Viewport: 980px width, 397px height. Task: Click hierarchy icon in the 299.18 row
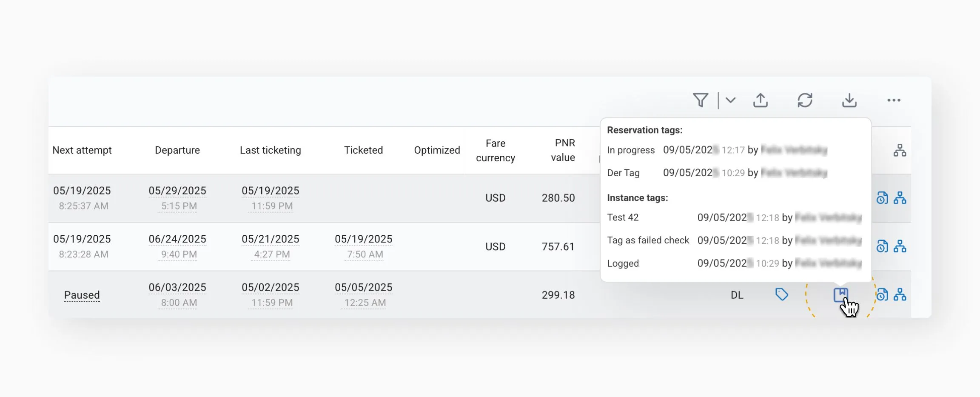[900, 294]
